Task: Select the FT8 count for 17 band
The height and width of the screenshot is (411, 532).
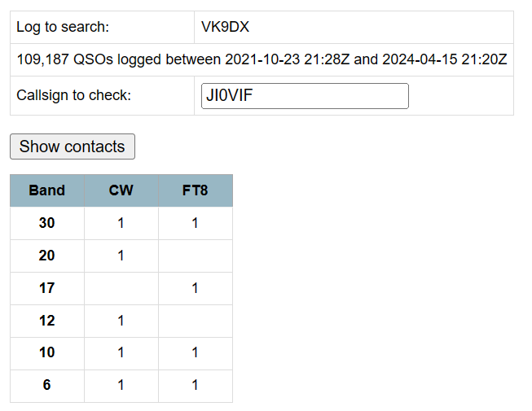Action: (x=195, y=288)
